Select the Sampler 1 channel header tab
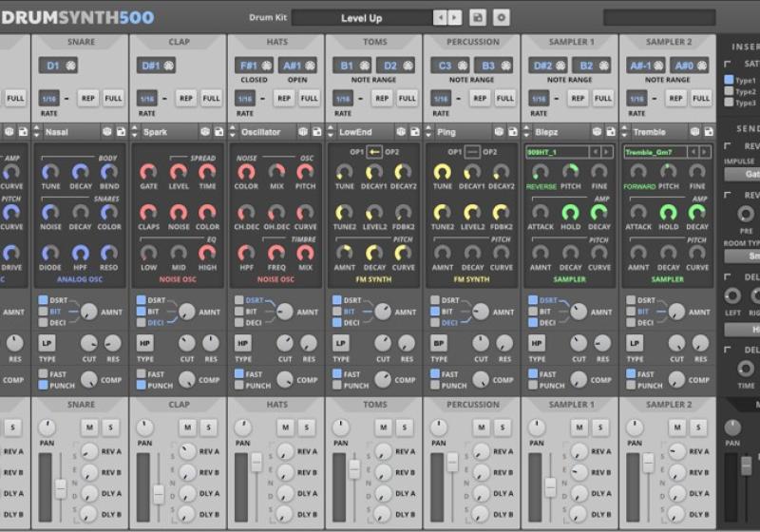760x532 pixels. [x=569, y=42]
